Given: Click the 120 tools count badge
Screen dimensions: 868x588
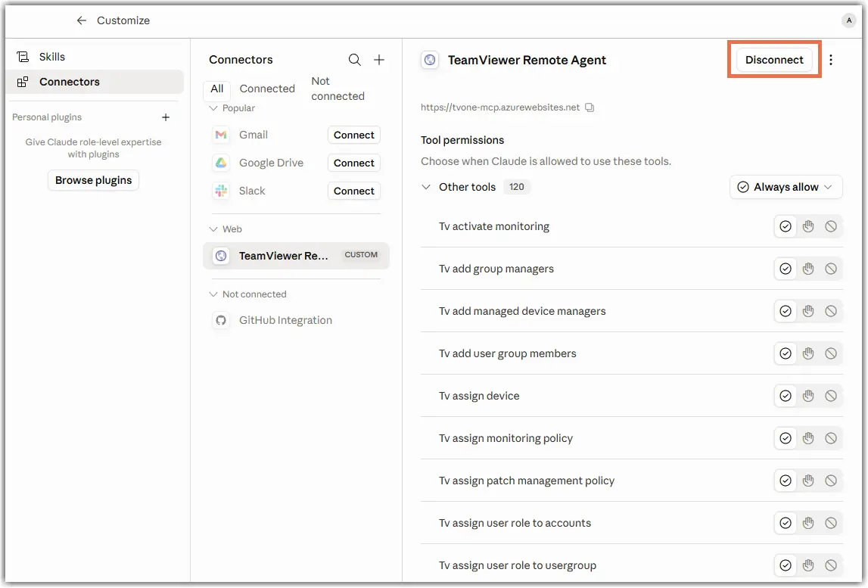Looking at the screenshot, I should (516, 187).
